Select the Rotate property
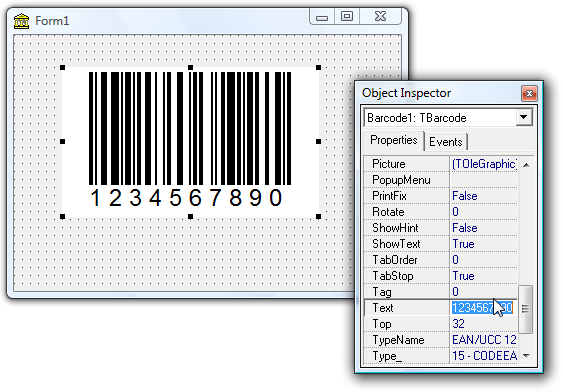Screen dimensions: 563x392 406,212
